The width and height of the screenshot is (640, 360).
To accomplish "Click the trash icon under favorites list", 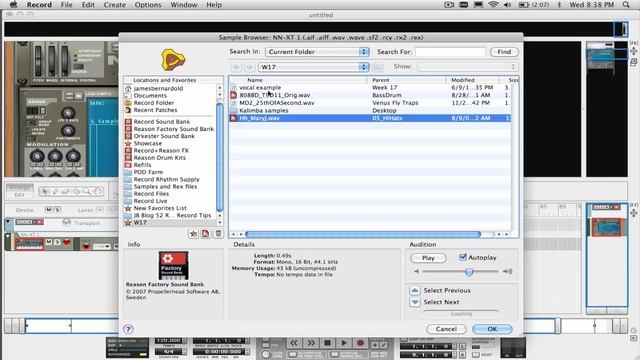I will pos(218,233).
